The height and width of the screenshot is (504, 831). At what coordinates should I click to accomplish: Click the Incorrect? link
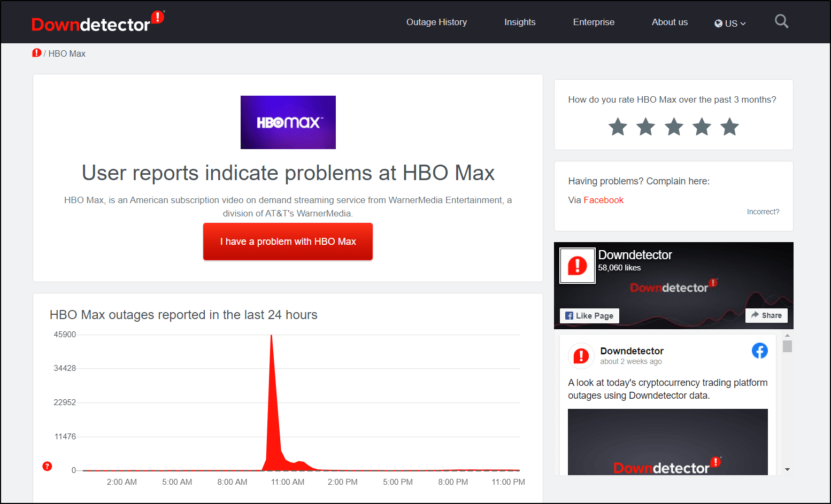coord(763,212)
